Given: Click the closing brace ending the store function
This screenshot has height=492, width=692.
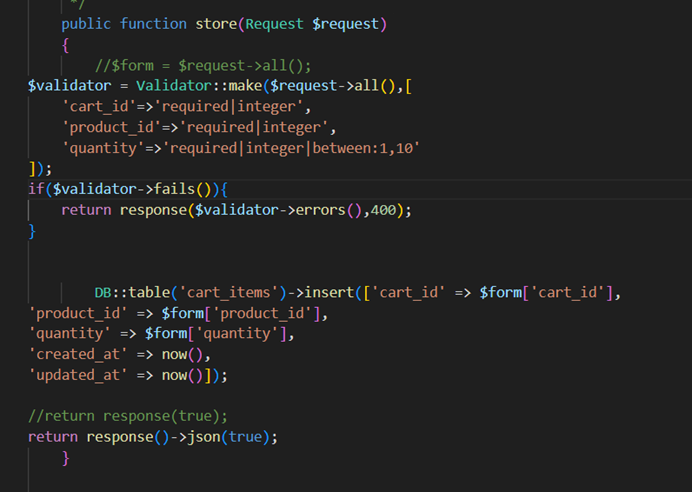Looking at the screenshot, I should (x=65, y=458).
